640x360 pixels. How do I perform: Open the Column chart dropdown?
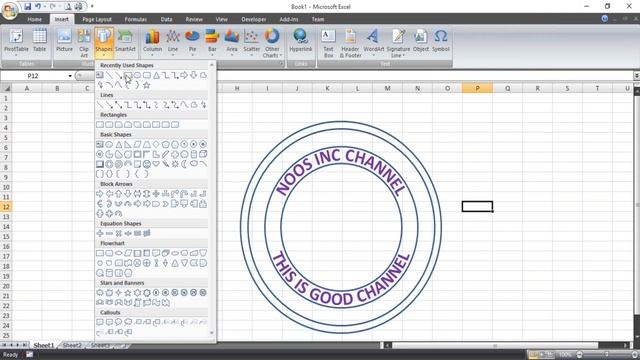pos(152,43)
